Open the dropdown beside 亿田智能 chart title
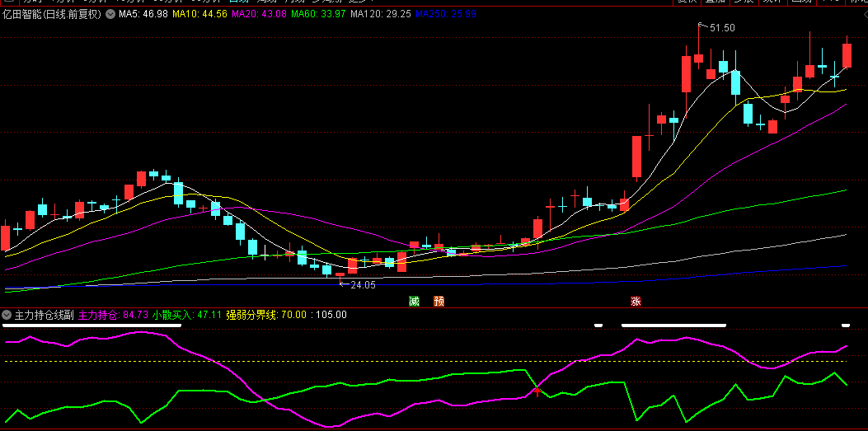Screen dimensions: 868x431 click(110, 14)
